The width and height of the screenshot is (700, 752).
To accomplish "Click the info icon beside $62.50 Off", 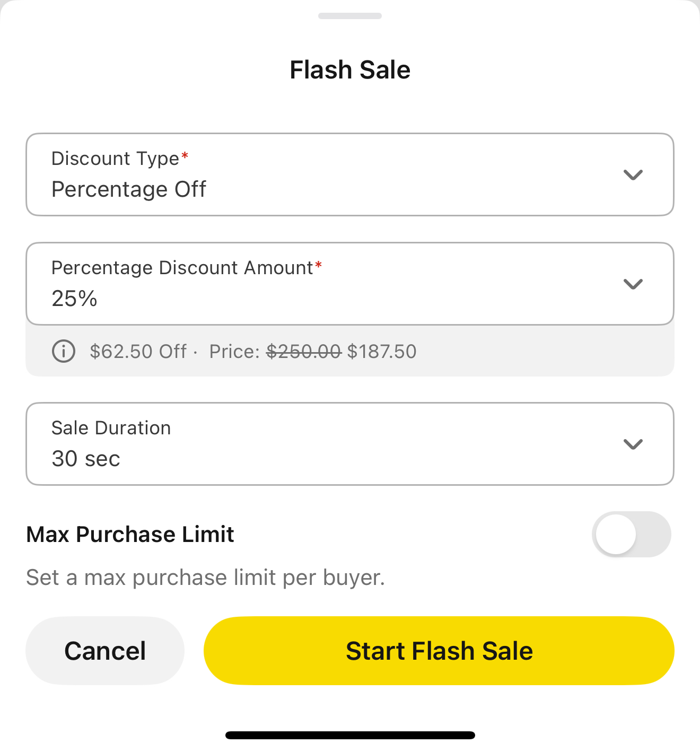I will pos(64,351).
